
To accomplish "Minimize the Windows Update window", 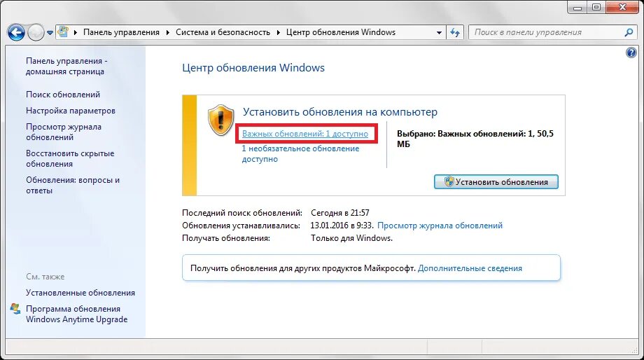I will click(577, 7).
